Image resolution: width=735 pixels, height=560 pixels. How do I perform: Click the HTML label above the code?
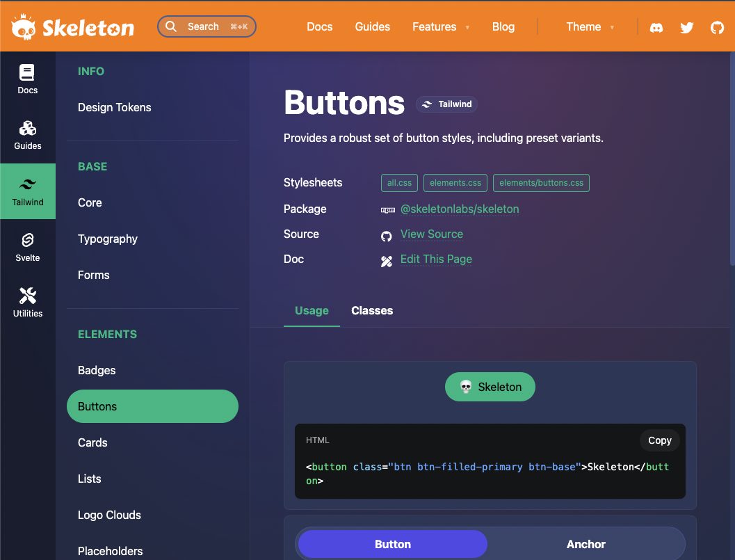(317, 440)
